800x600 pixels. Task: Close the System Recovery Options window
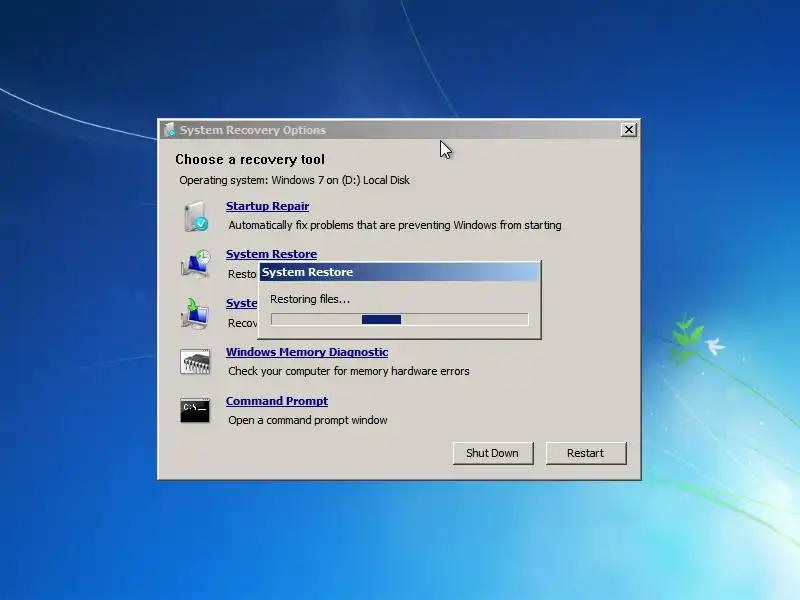pyautogui.click(x=629, y=130)
